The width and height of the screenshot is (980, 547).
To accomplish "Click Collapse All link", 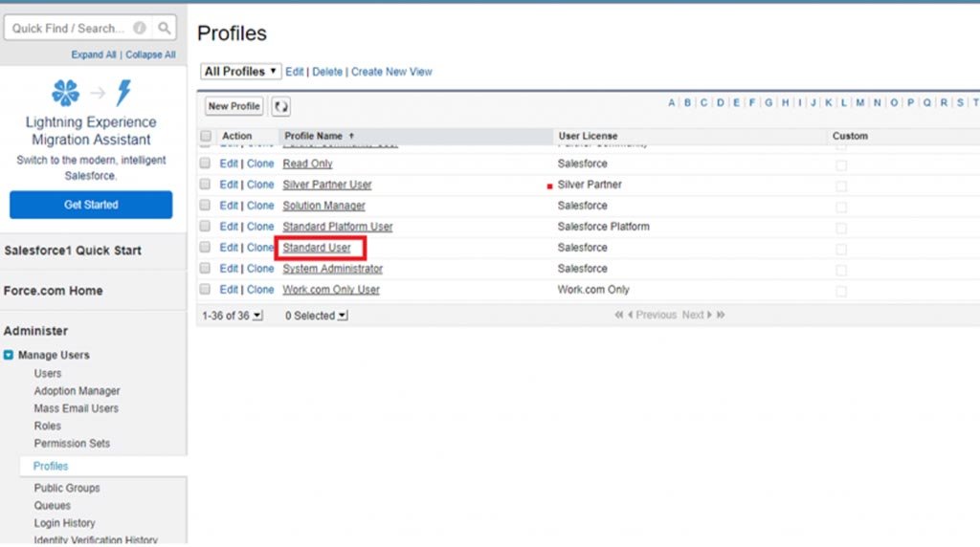I will [x=150, y=55].
